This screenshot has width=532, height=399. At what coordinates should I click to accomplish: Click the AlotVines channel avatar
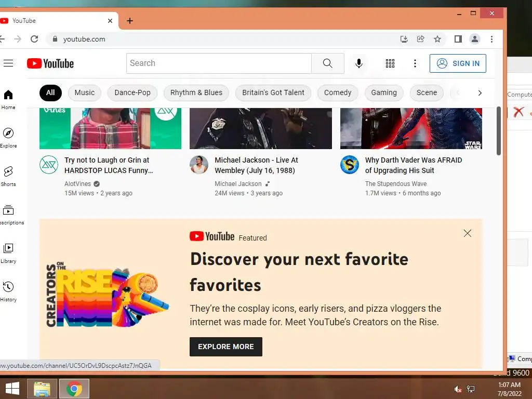[x=49, y=165]
